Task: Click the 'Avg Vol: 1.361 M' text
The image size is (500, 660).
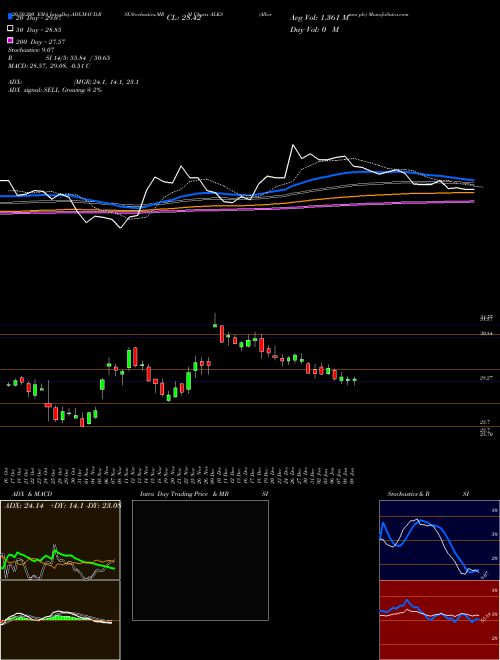Action: pyautogui.click(x=319, y=18)
